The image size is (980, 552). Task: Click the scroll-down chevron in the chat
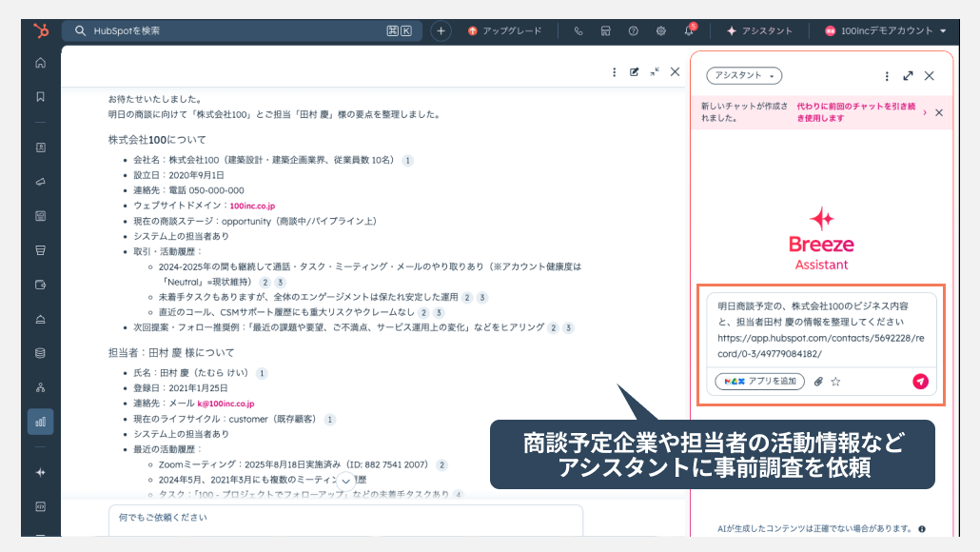[x=346, y=482]
